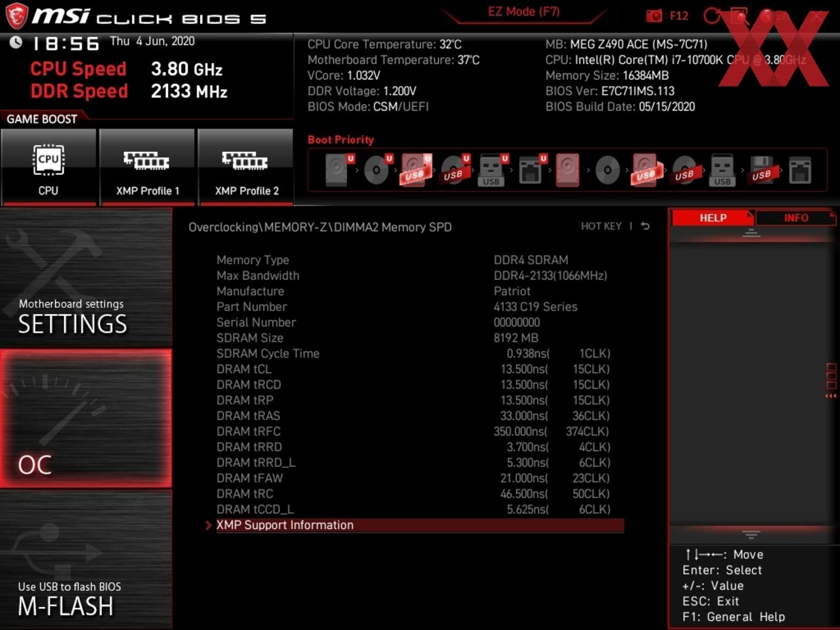Click the DRAM tCL row label
The image size is (840, 630).
coord(243,369)
